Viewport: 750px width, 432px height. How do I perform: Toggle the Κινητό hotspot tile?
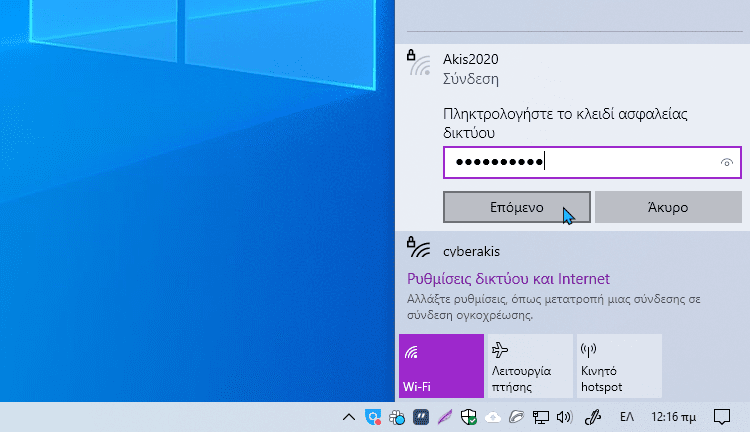click(619, 366)
